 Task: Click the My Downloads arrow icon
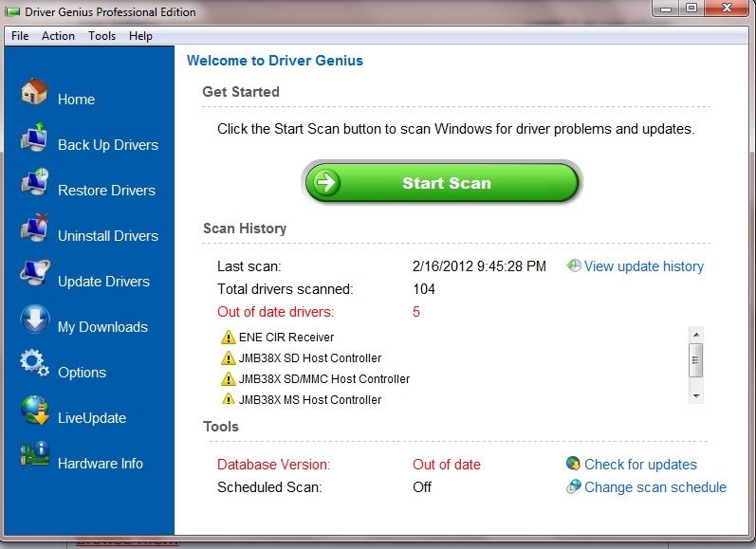[35, 319]
